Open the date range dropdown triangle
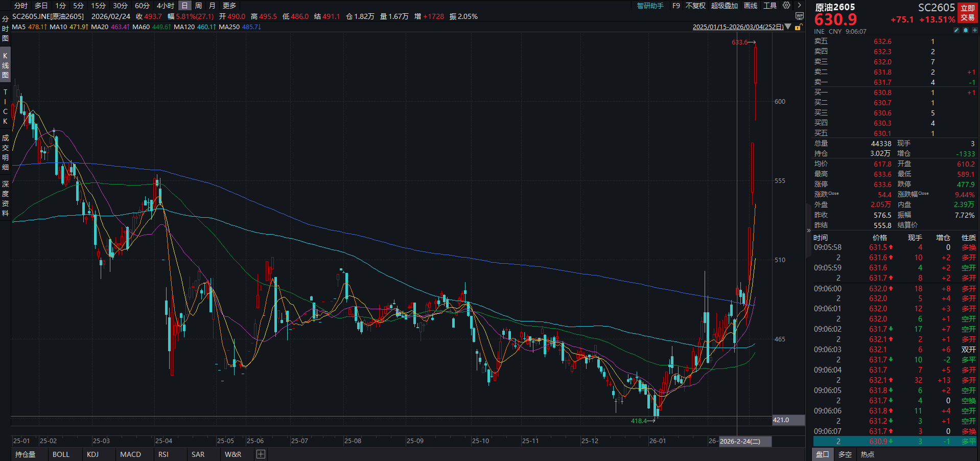 tap(788, 27)
